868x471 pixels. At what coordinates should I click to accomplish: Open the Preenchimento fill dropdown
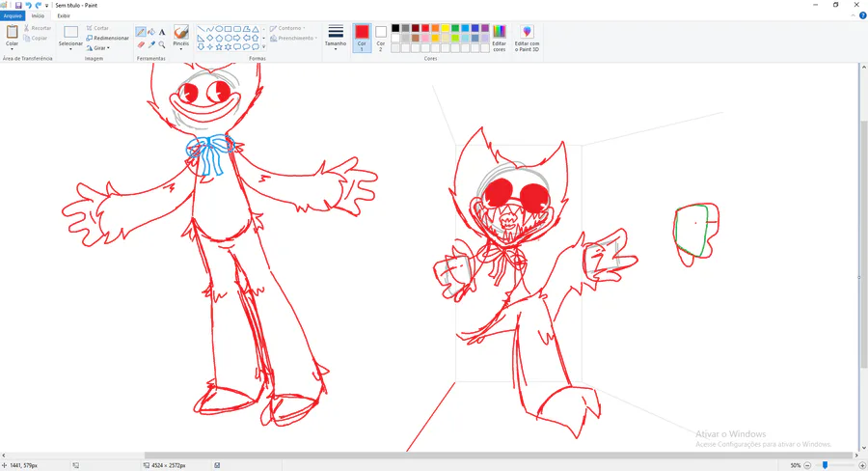pyautogui.click(x=293, y=39)
